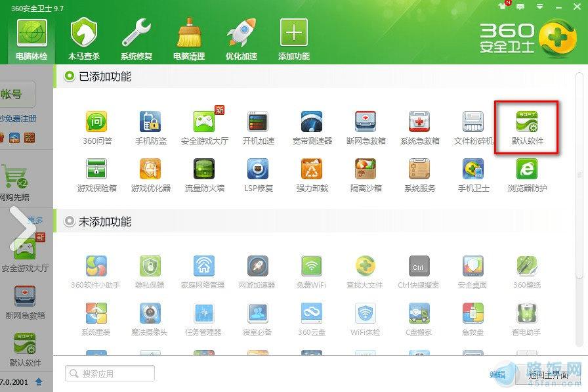This screenshot has width=588, height=392.
Task: Open 游戏优化器 tool
Action: click(151, 175)
